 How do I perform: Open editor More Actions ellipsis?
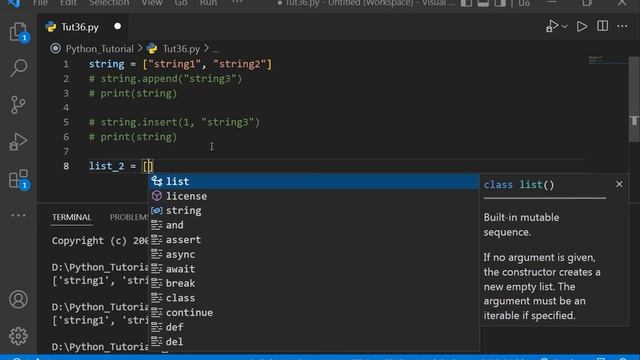[x=622, y=26]
